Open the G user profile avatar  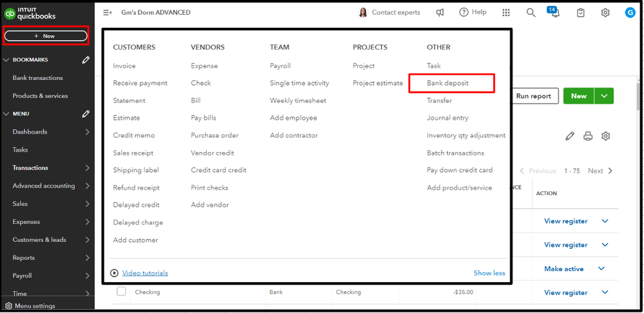click(x=630, y=13)
